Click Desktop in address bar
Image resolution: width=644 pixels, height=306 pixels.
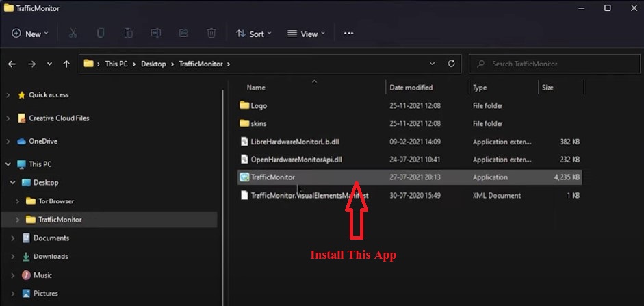153,64
